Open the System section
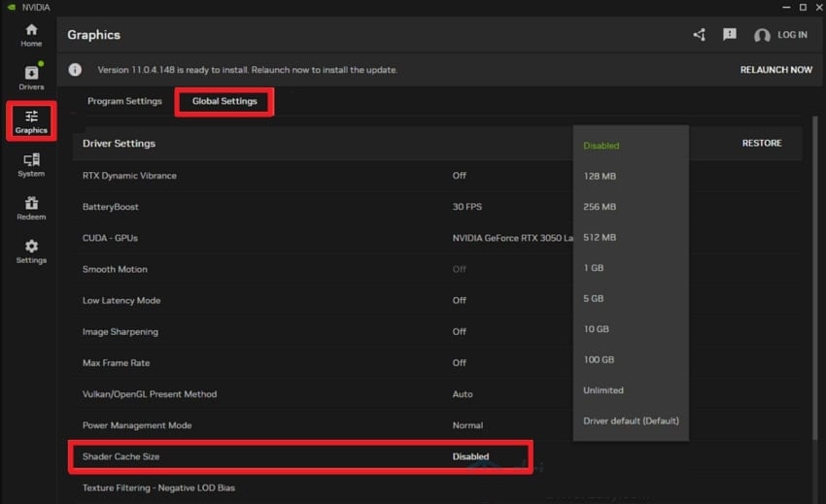 coord(31,165)
